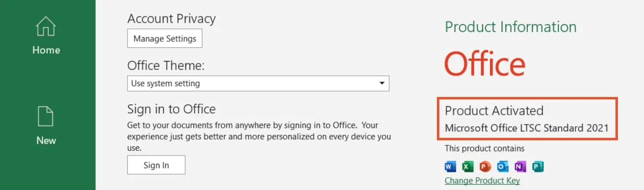Image resolution: width=644 pixels, height=190 pixels.
Task: Open the Office Theme dropdown arrow
Action: (x=382, y=83)
